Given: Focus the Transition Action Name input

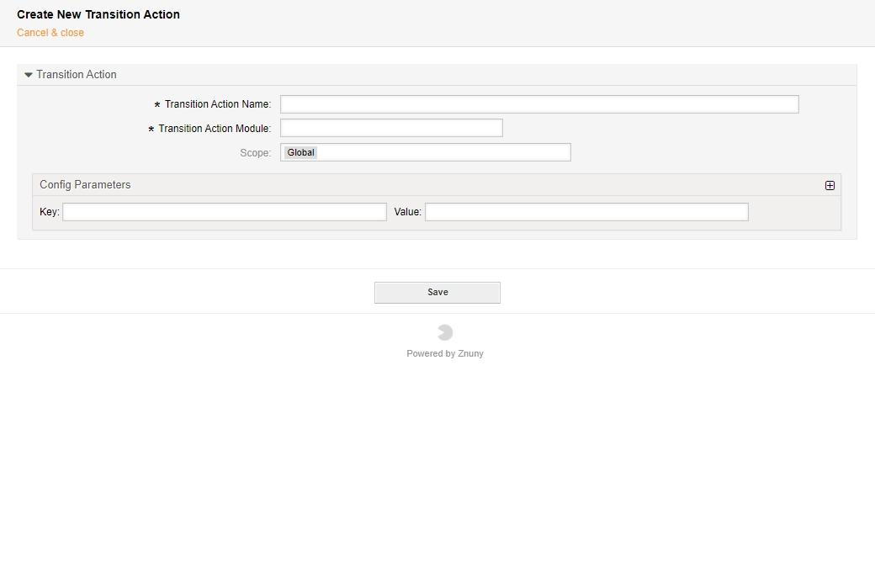Looking at the screenshot, I should tap(538, 103).
